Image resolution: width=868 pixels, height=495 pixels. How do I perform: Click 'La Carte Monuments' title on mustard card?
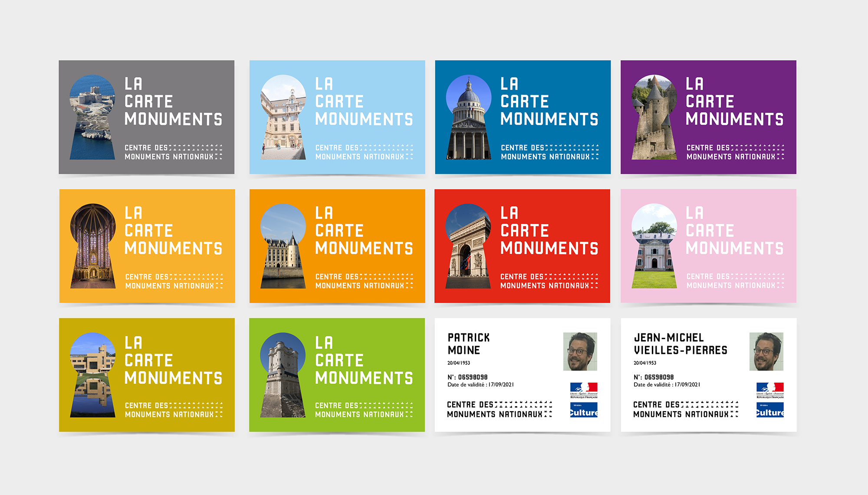[173, 360]
